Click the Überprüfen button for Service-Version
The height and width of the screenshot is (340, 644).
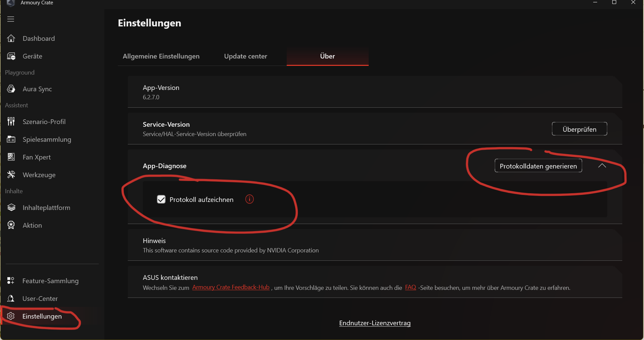point(579,129)
